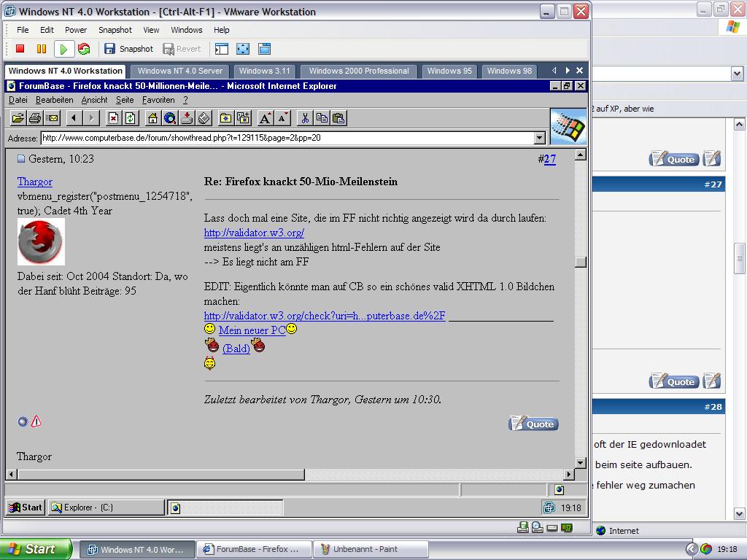Viewport: 747px width, 560px height.
Task: Suspend the VM with the pause icon
Action: (x=42, y=49)
